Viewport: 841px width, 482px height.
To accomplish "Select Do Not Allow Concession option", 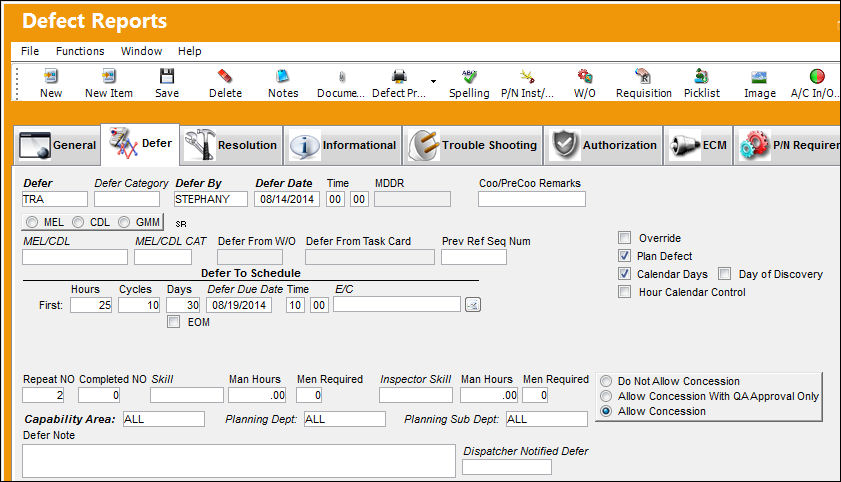I will pos(606,381).
